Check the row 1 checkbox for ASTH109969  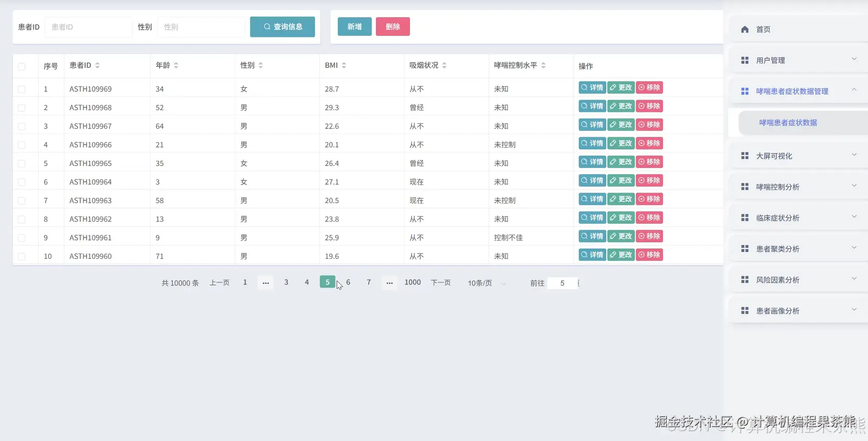(21, 89)
